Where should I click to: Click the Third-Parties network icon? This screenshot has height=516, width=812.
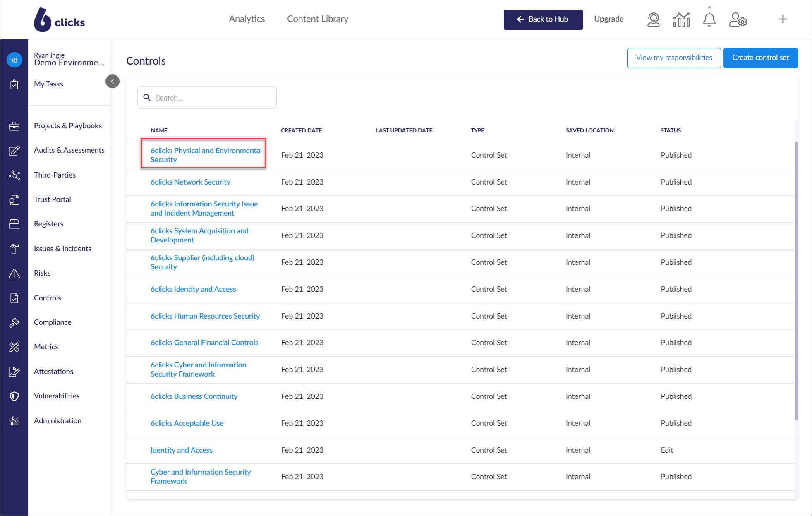pos(14,175)
